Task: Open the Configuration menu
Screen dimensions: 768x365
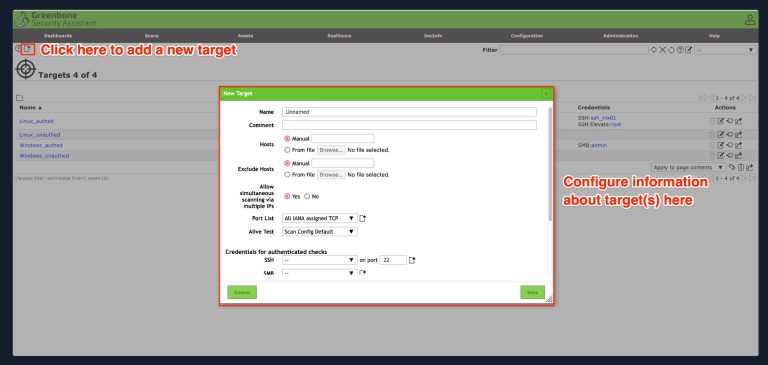Action: tap(527, 36)
